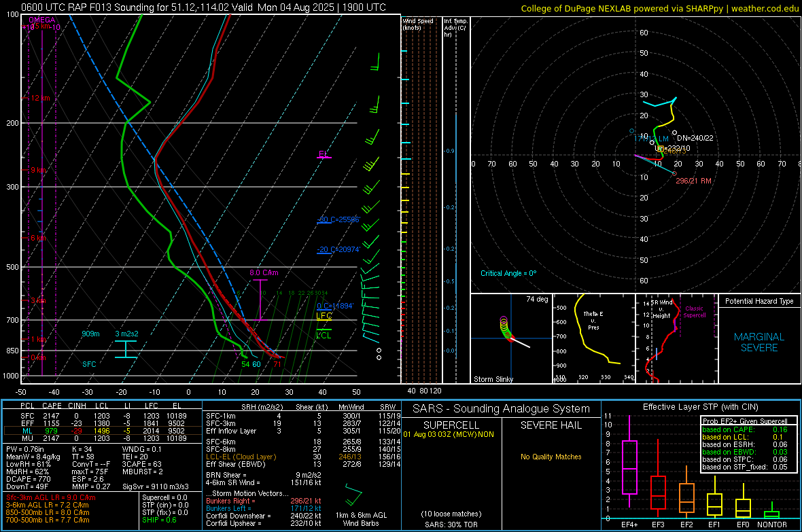Click the K = 34 index value
The height and width of the screenshot is (532, 802).
tap(82, 450)
